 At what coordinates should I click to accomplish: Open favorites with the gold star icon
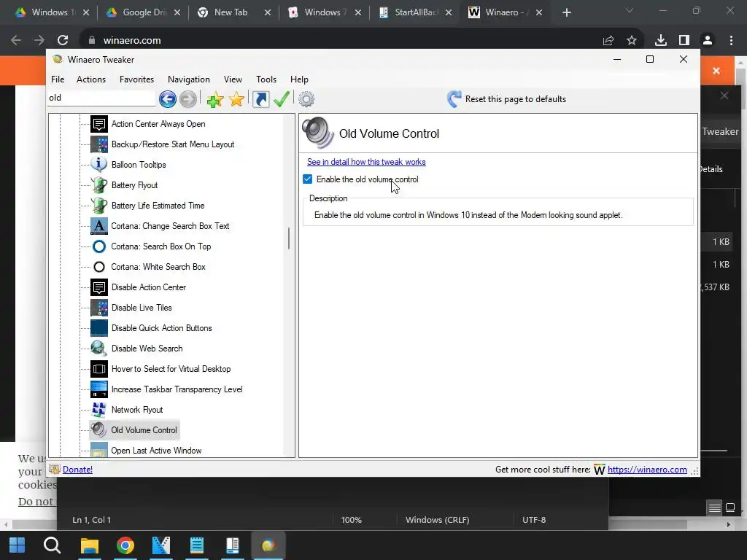236,99
